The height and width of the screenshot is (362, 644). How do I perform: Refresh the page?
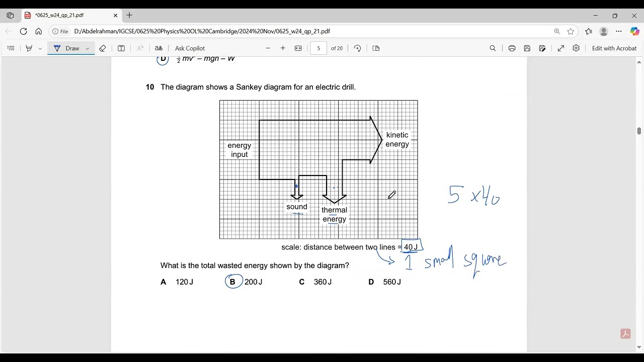[23, 31]
